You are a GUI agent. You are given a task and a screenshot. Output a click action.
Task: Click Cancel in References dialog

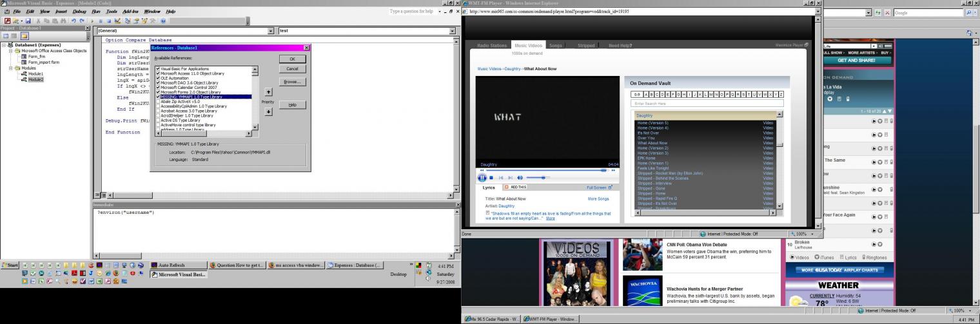point(292,68)
